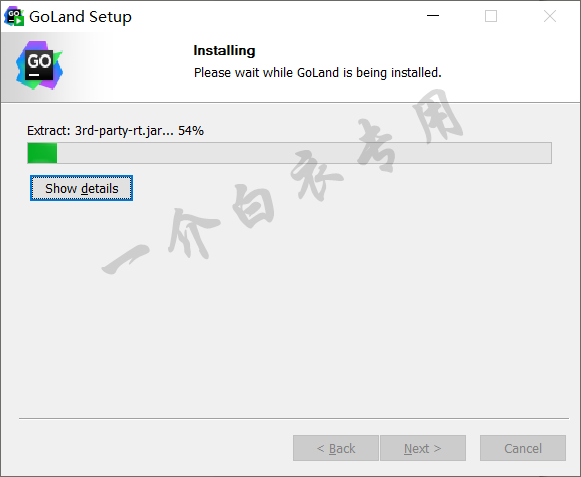Viewport: 581px width, 477px height.
Task: Click the disabled Back button
Action: (336, 448)
